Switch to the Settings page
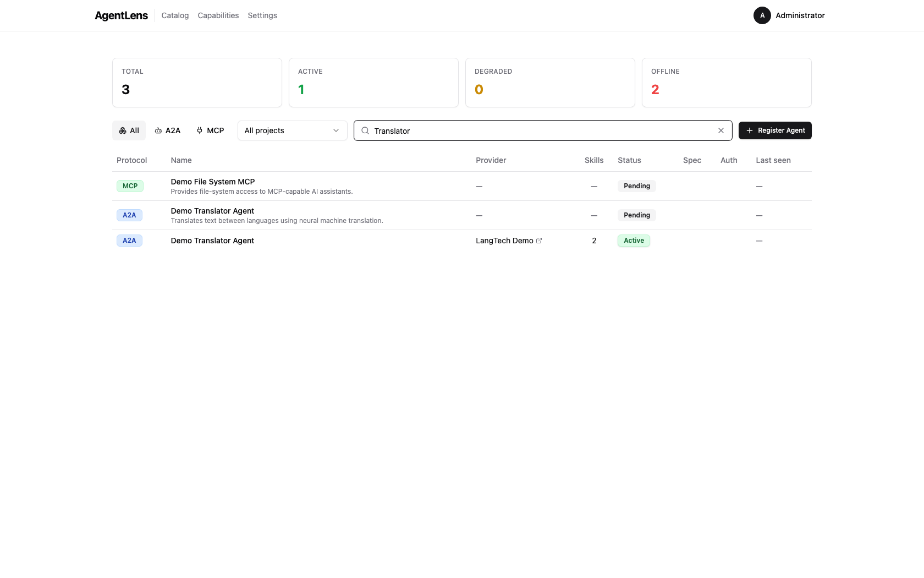Screen dimensions: 924x578 [x=262, y=15]
